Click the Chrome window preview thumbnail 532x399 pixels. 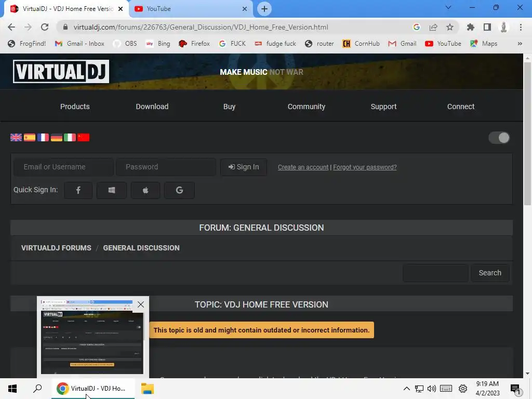point(92,337)
